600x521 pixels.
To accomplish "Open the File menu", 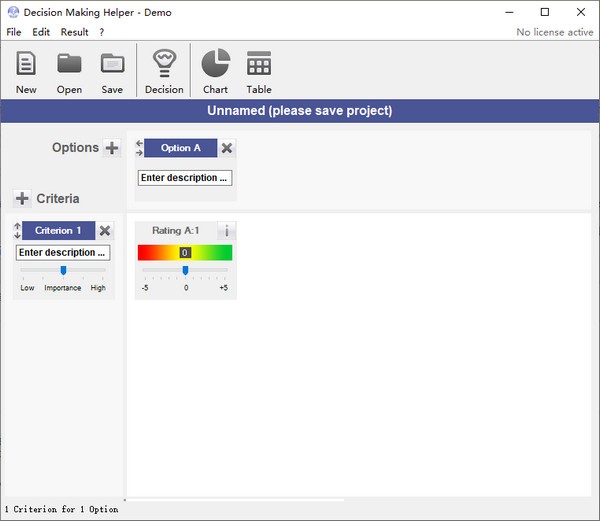I will pyautogui.click(x=14, y=32).
